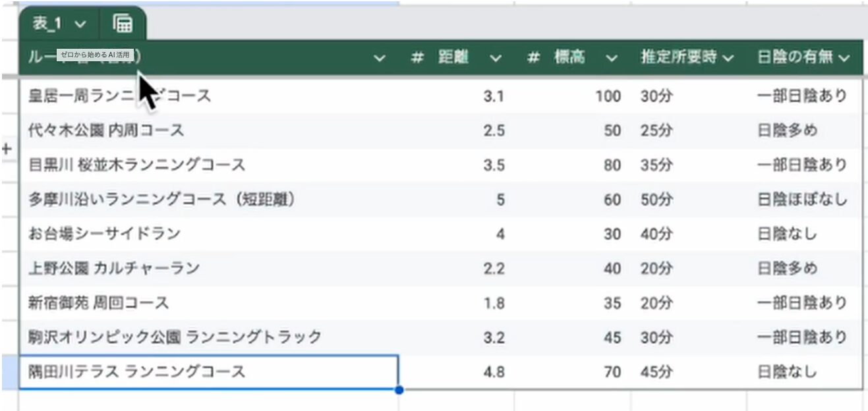
Task: Open the 日陰の有無 column dropdown
Action: (x=844, y=59)
